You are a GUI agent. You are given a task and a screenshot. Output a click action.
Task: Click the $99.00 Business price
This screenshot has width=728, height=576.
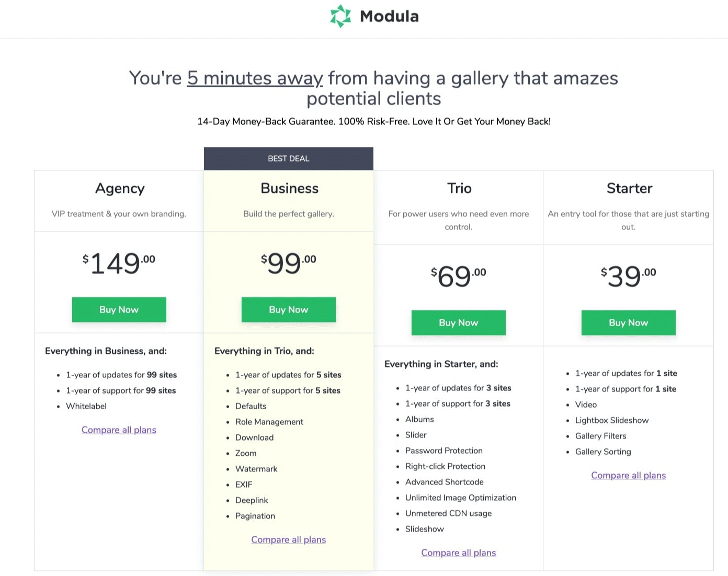click(x=289, y=263)
